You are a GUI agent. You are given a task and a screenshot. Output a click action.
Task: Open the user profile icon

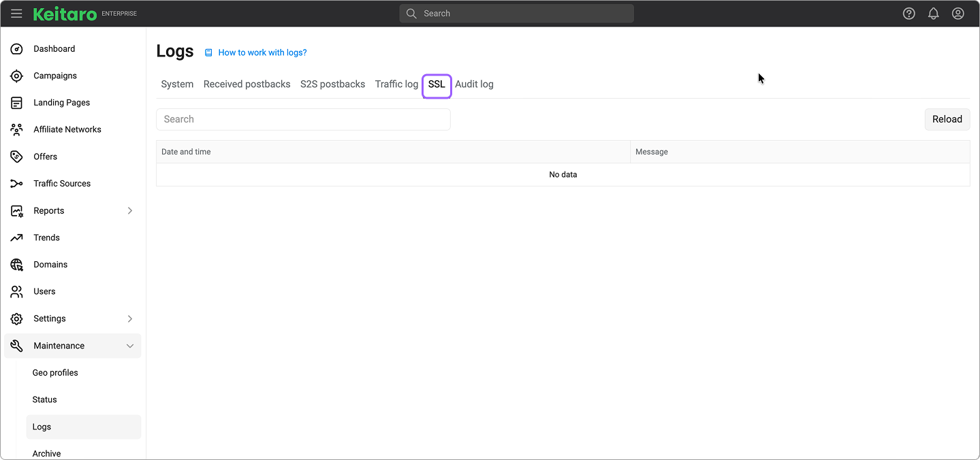click(x=958, y=14)
